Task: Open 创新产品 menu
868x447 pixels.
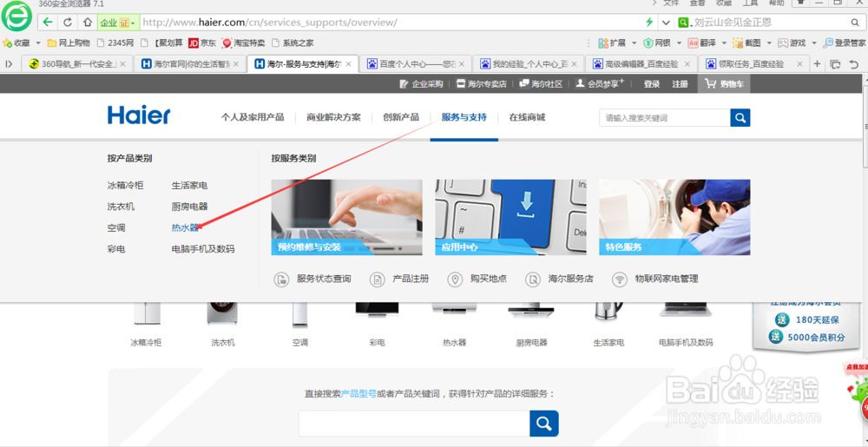Action: click(x=401, y=117)
